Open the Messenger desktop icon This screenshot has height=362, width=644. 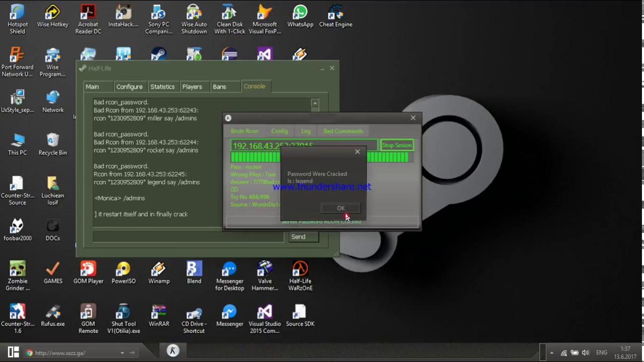(229, 315)
